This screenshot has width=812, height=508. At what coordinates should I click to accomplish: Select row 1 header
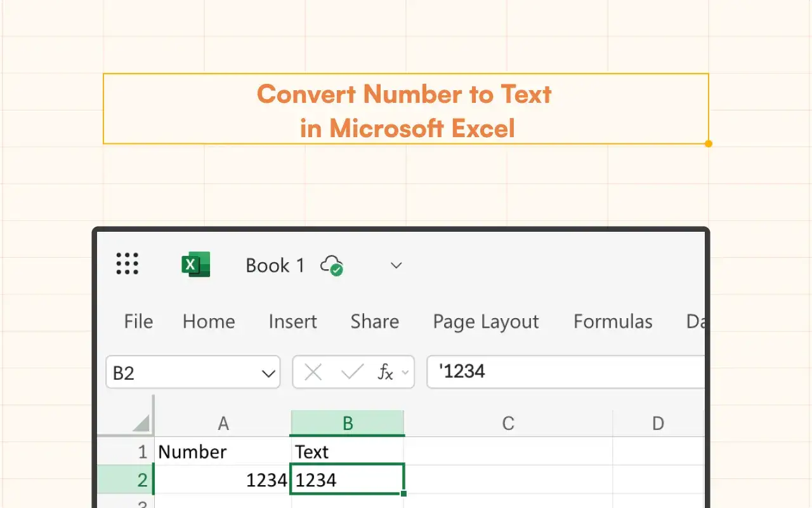(126, 451)
